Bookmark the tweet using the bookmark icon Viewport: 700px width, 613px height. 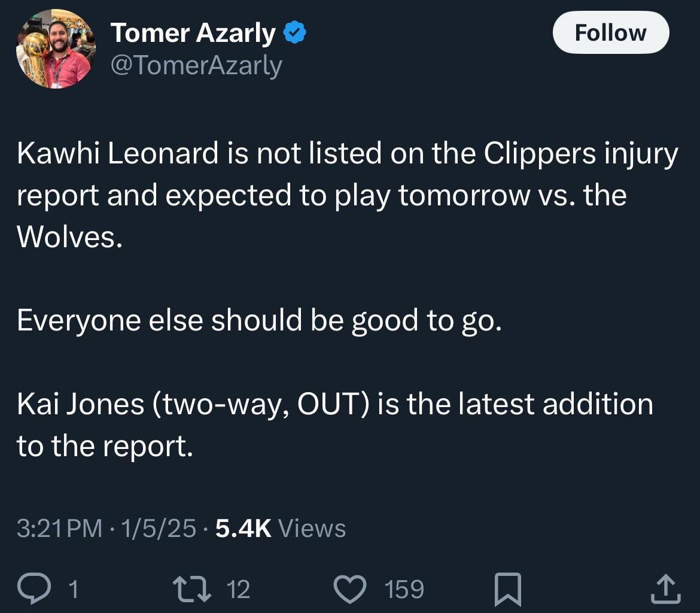coord(507,588)
